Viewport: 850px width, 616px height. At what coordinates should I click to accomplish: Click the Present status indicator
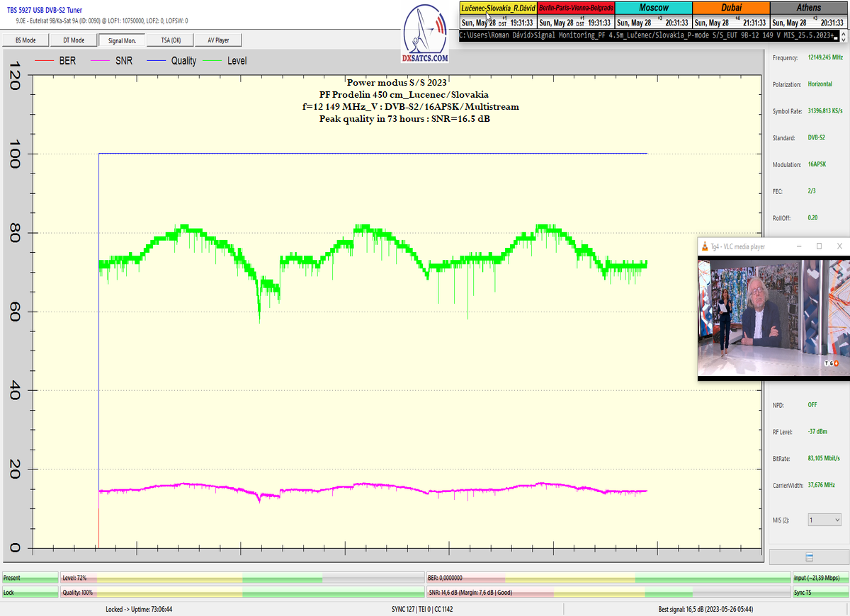pyautogui.click(x=30, y=578)
